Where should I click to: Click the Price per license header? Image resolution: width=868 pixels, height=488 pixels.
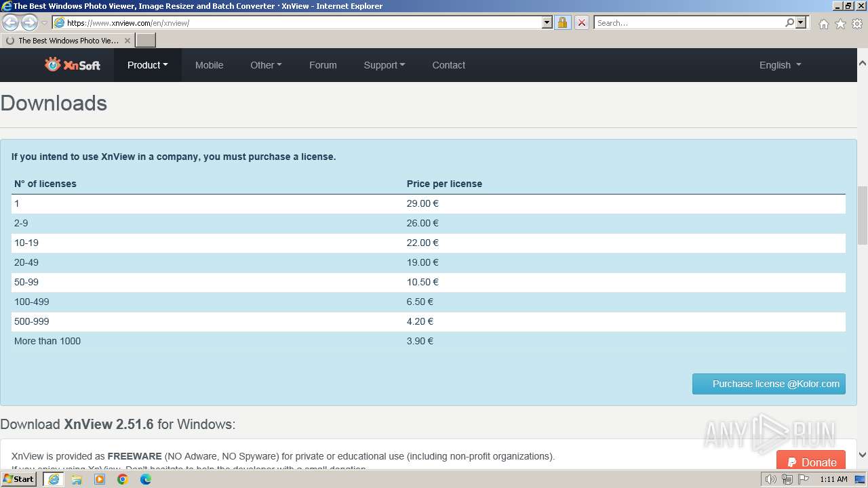click(444, 184)
